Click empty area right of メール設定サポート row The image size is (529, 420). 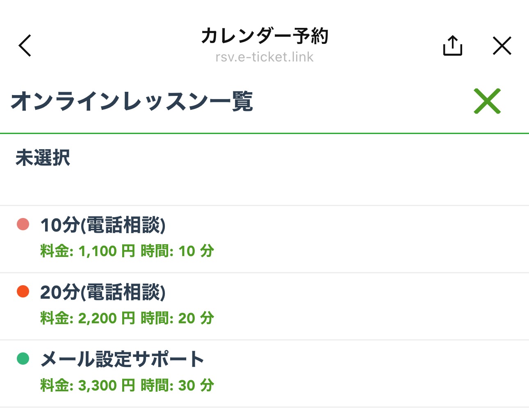(x=369, y=373)
